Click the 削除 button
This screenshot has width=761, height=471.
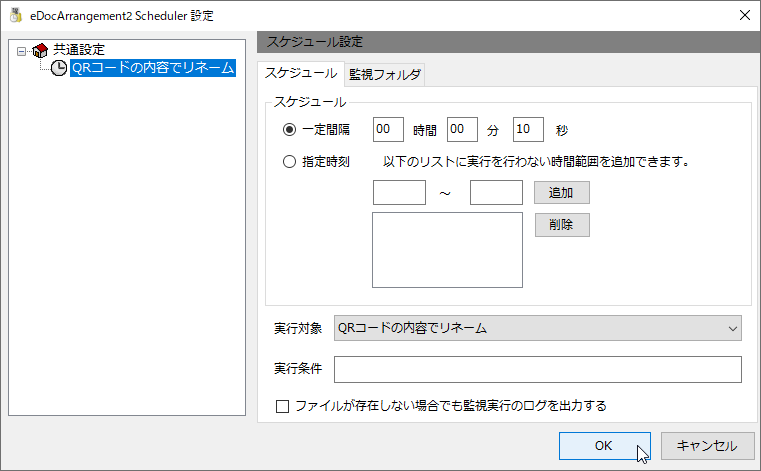pos(562,225)
